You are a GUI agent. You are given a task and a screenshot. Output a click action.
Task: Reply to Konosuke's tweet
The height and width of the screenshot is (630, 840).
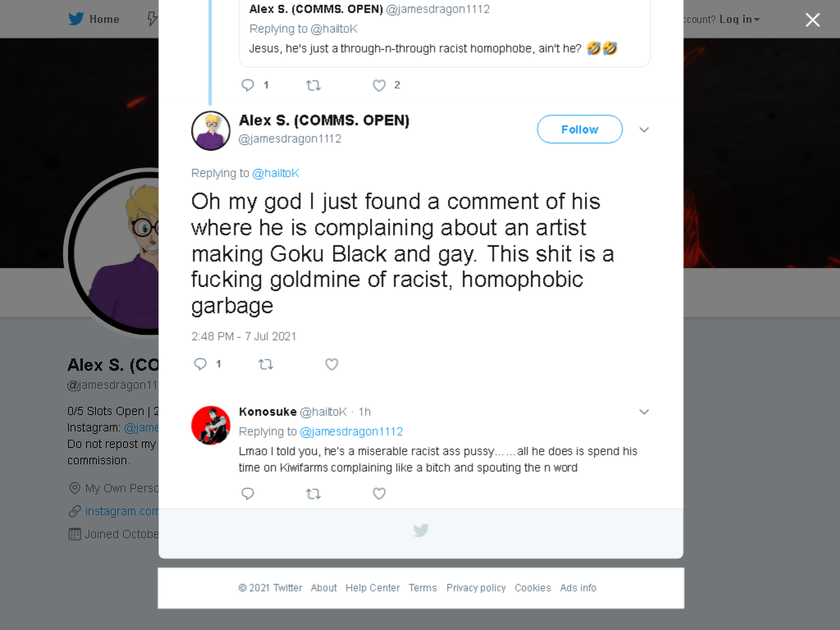click(248, 493)
